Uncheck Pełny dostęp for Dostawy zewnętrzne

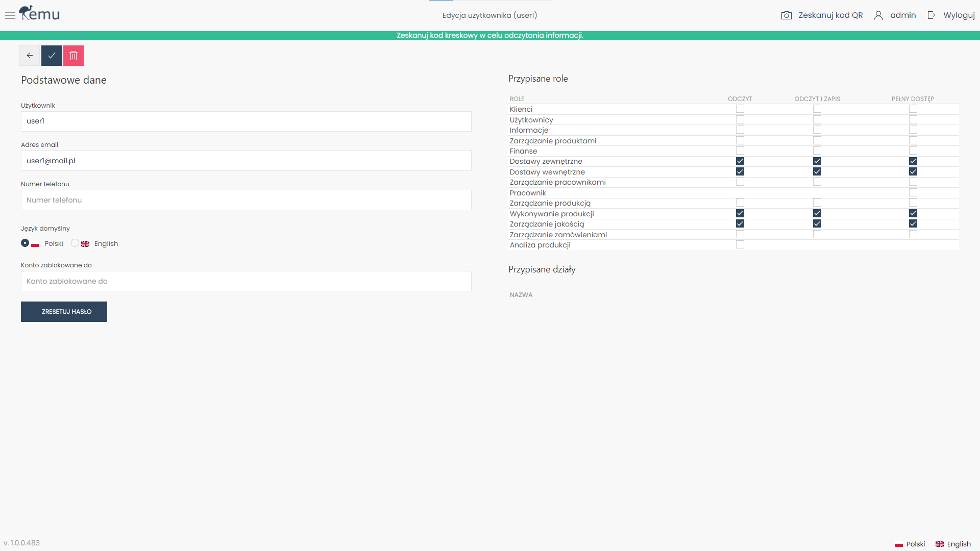pyautogui.click(x=913, y=161)
